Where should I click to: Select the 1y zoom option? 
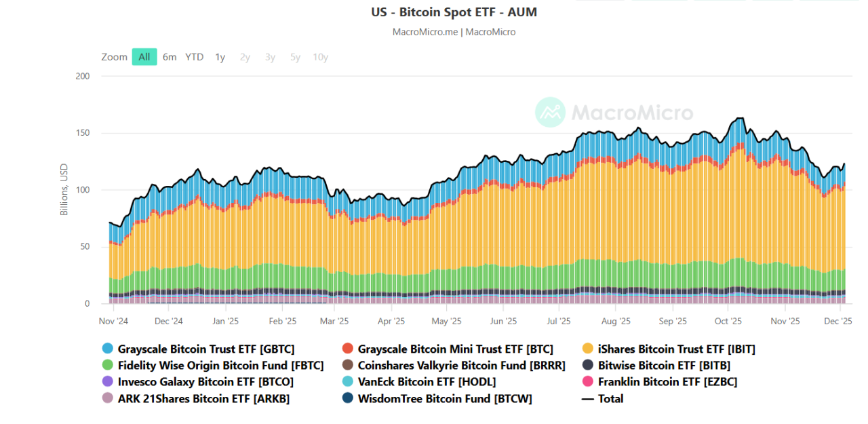point(220,57)
